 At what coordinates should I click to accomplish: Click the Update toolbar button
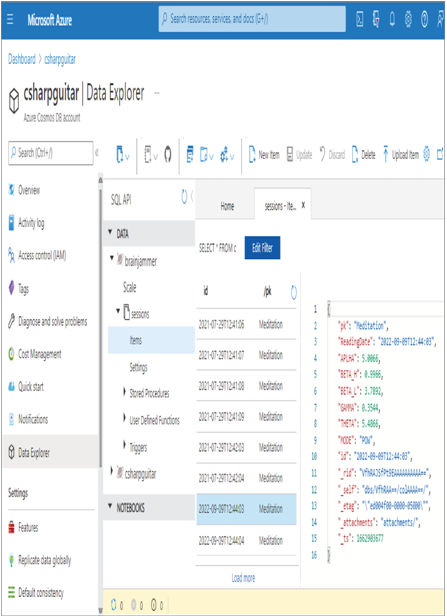[299, 155]
